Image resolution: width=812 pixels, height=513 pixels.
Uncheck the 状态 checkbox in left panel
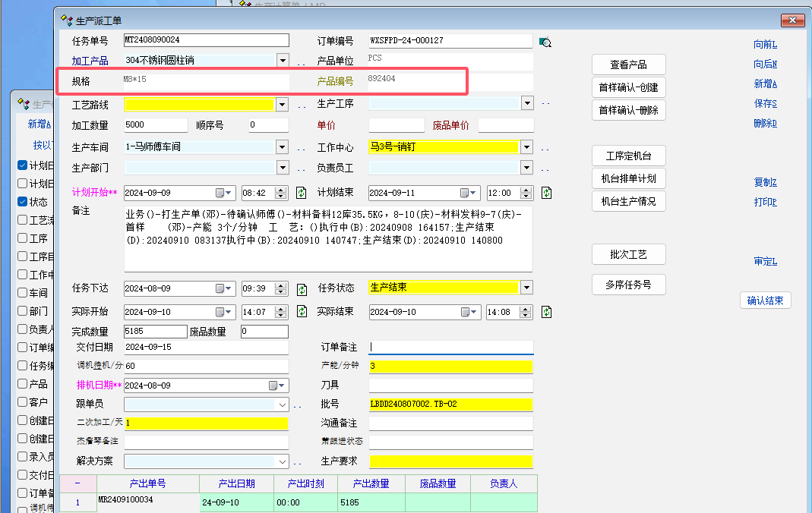click(x=23, y=202)
